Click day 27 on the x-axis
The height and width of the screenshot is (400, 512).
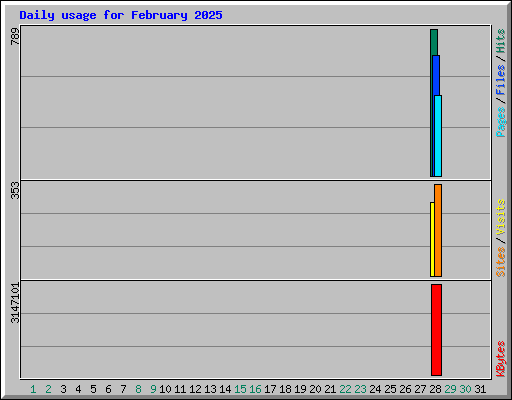point(420,389)
